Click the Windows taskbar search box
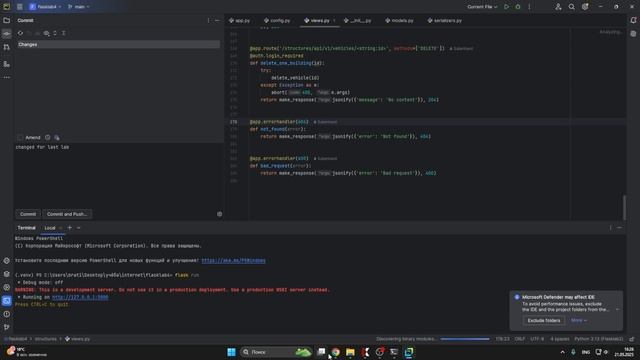The image size is (640, 360). [276, 352]
